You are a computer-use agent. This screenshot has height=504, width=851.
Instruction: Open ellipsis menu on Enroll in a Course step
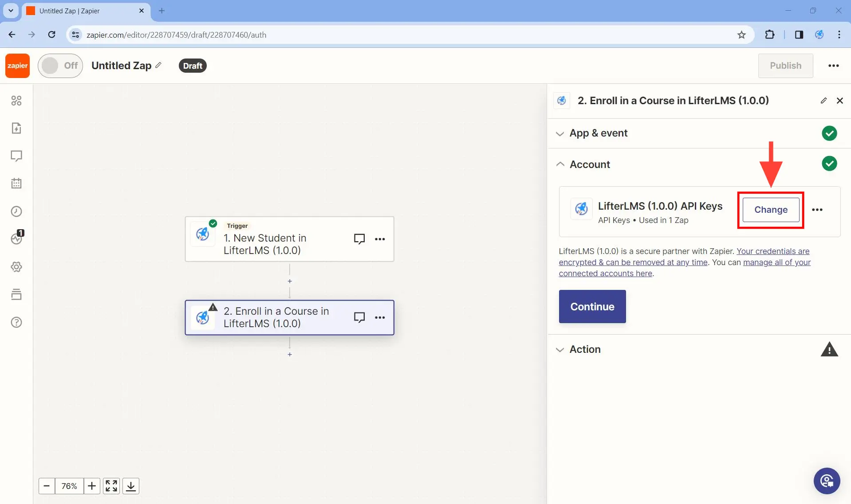click(380, 317)
